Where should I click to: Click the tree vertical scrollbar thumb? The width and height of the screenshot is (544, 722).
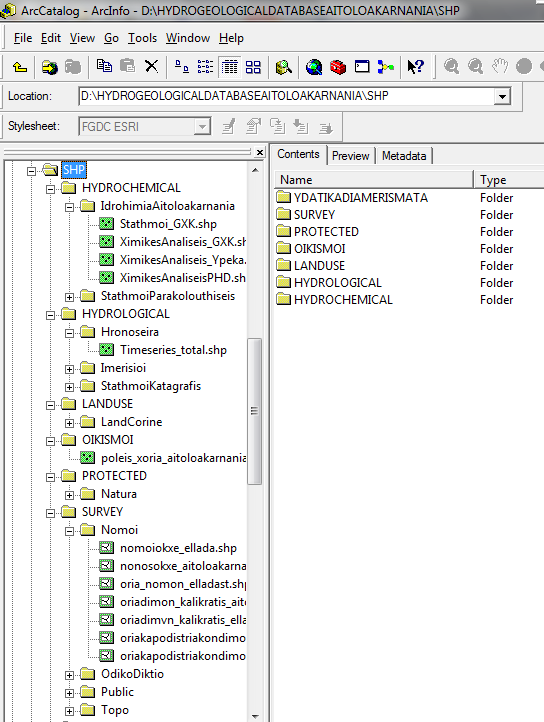coord(254,411)
